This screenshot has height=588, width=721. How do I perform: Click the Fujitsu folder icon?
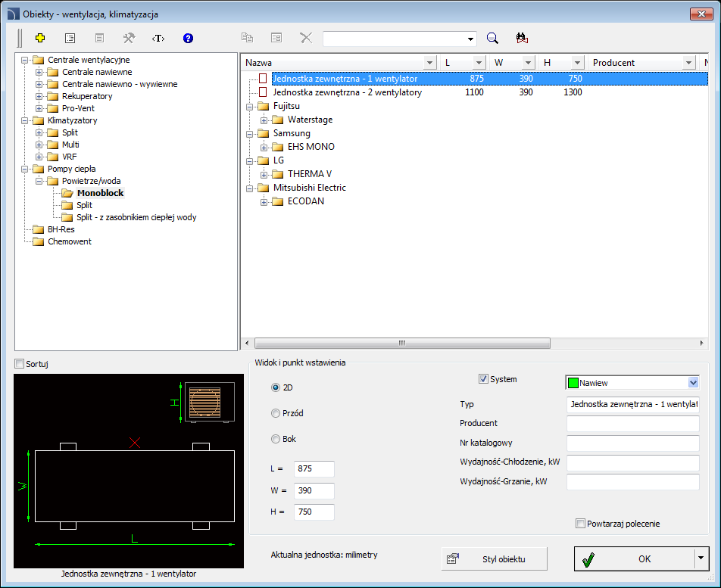click(263, 106)
